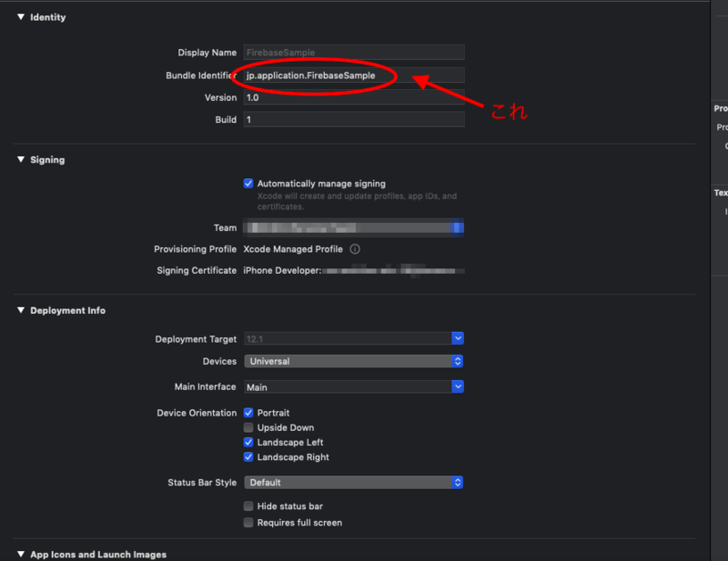Viewport: 728px width, 561px height.
Task: Toggle the Portrait orientation checkbox
Action: click(248, 413)
